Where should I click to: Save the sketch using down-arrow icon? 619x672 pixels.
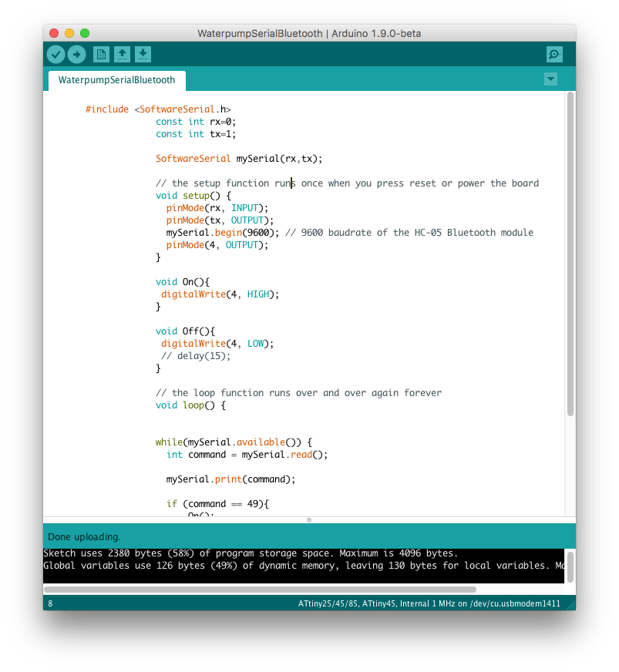coord(143,55)
